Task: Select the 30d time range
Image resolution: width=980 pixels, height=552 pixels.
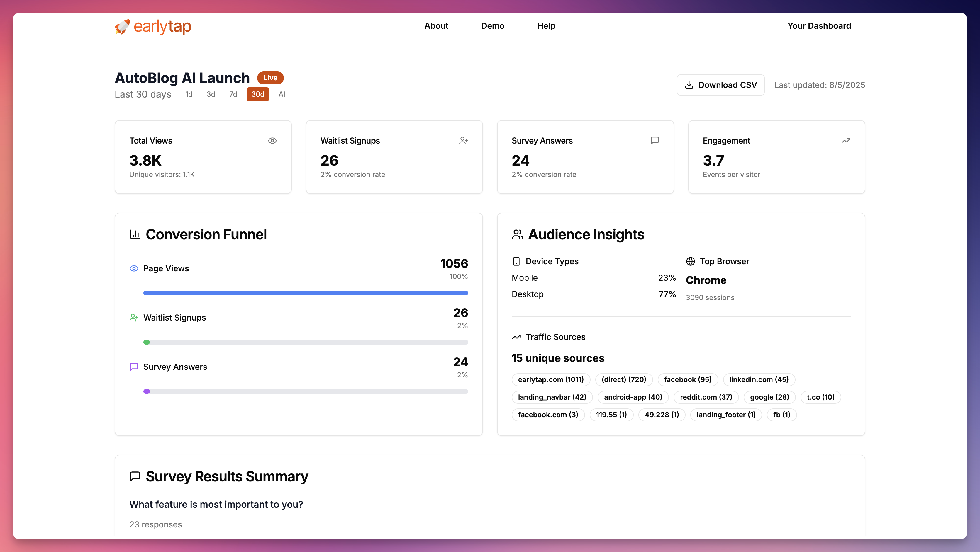Action: point(257,94)
